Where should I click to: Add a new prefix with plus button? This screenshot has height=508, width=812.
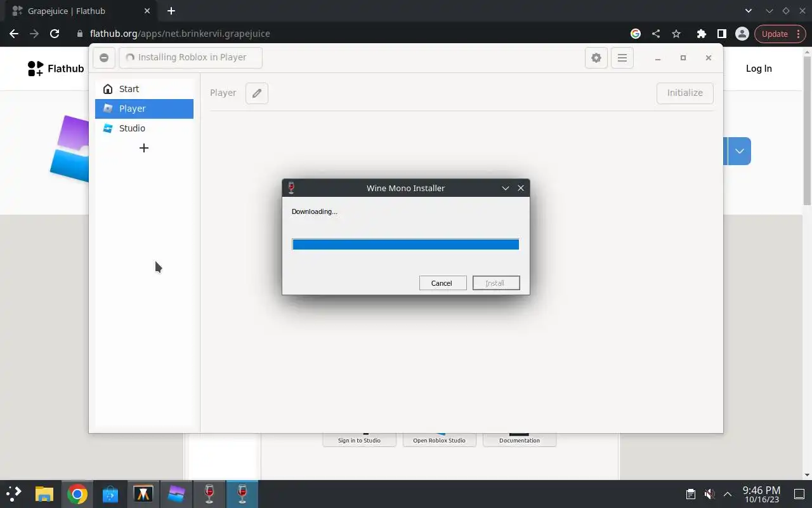click(144, 148)
